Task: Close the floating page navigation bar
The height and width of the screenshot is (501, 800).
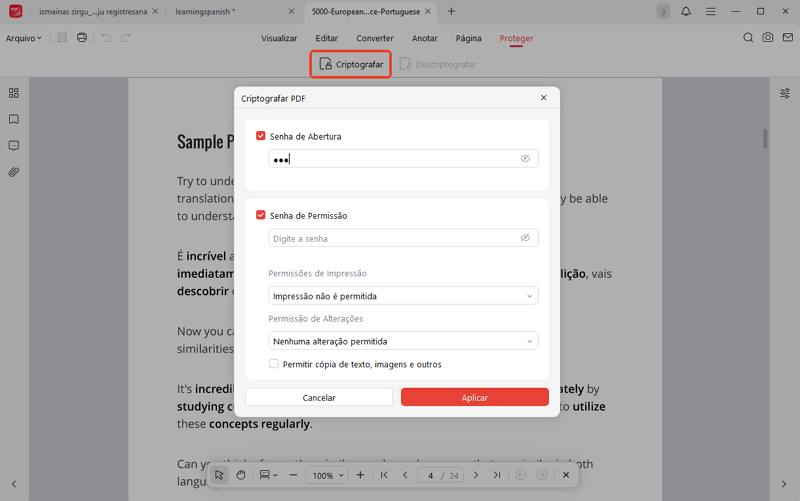Action: tap(566, 475)
